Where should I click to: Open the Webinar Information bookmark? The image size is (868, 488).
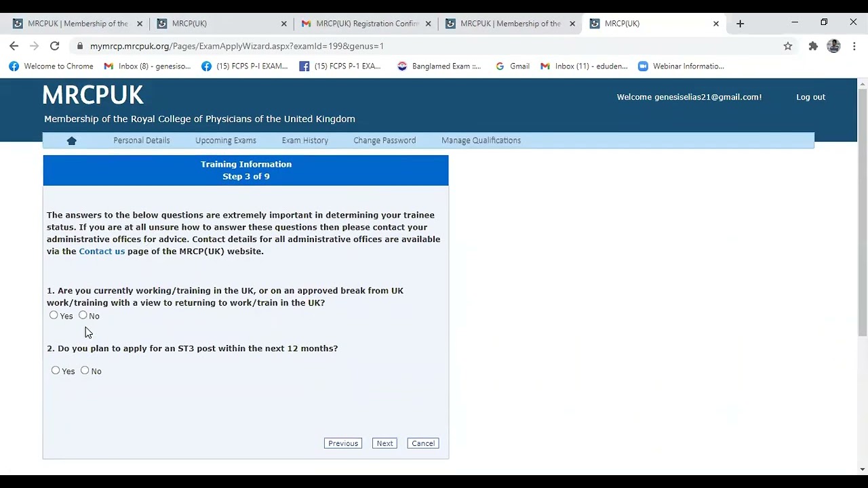click(x=681, y=66)
